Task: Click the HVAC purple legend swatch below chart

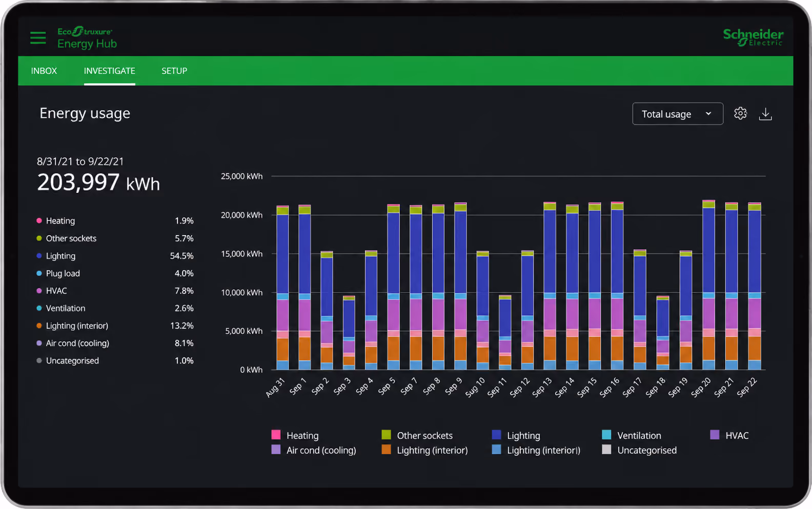Action: (x=715, y=435)
